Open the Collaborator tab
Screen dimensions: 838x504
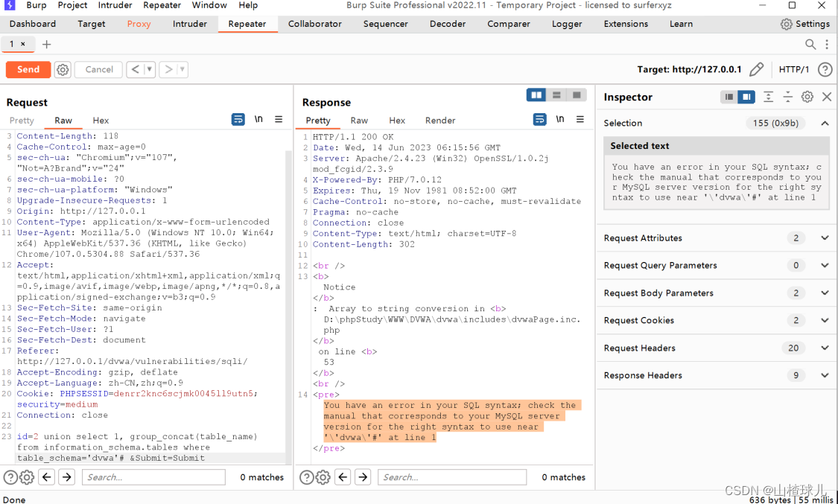click(315, 24)
